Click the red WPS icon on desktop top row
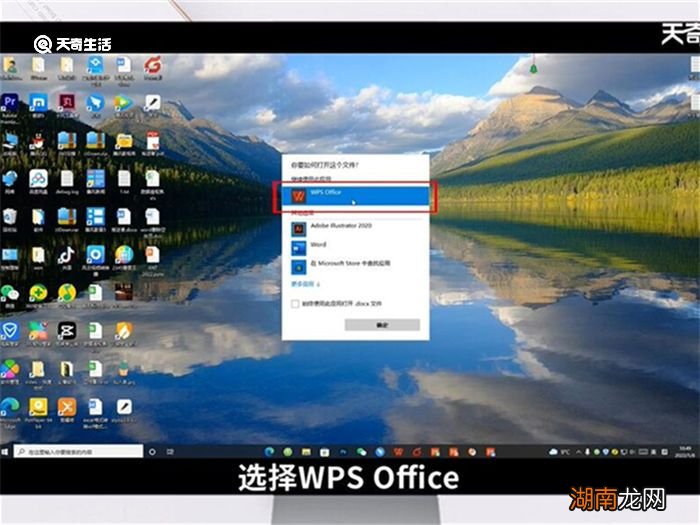 (153, 64)
